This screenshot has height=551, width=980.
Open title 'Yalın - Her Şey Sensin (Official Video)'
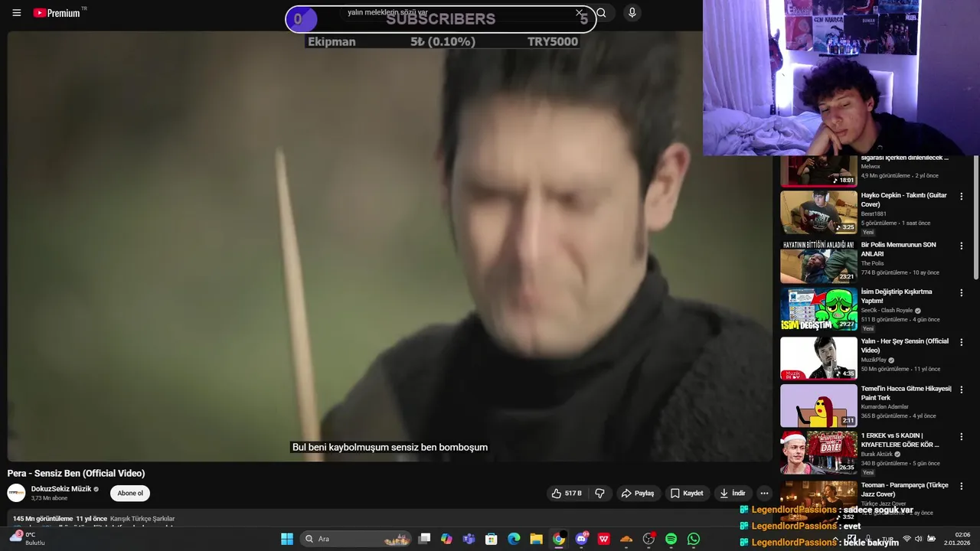pos(904,346)
